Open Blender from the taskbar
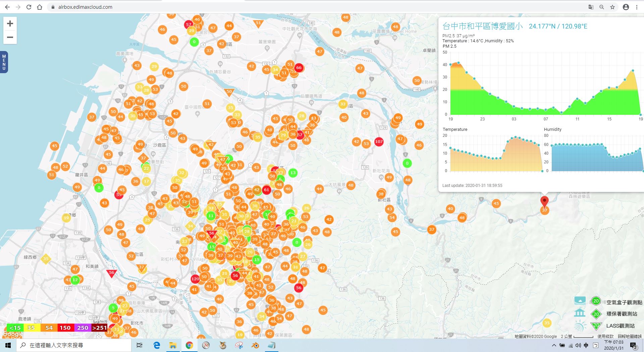 tap(255, 345)
